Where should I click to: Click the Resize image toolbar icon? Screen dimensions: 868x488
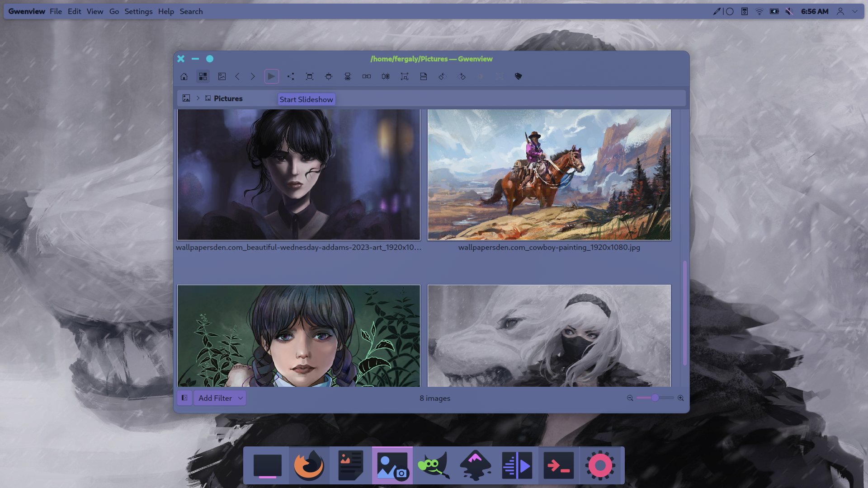405,76
